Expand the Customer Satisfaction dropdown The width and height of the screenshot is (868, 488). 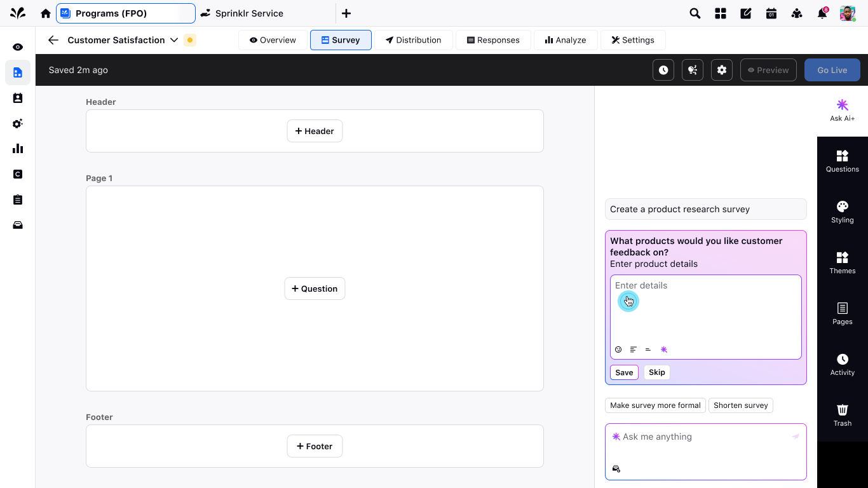[x=174, y=40]
